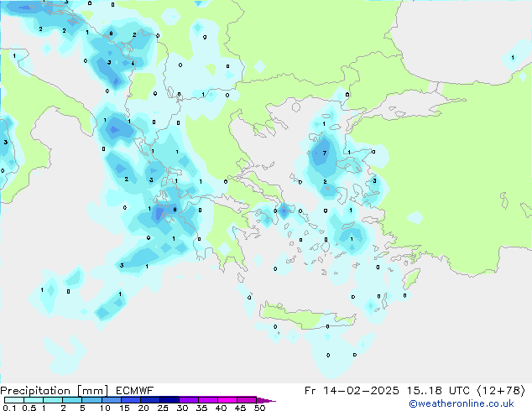Click the 10–15 mm legend color box

coord(112,400)
